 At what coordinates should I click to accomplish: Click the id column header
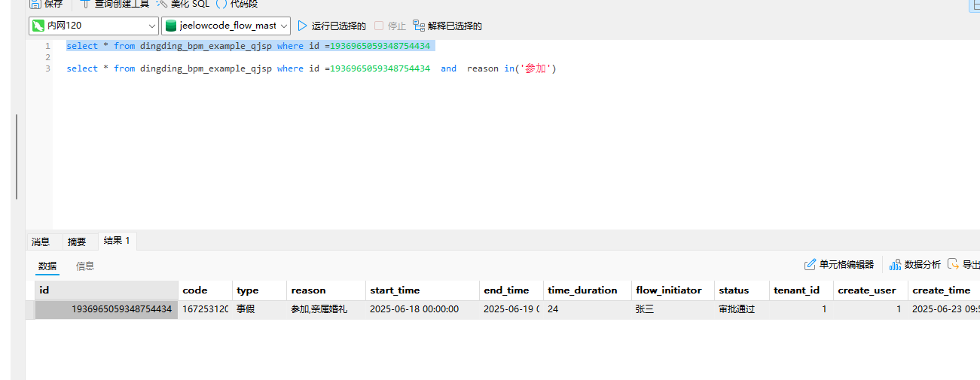pos(106,290)
